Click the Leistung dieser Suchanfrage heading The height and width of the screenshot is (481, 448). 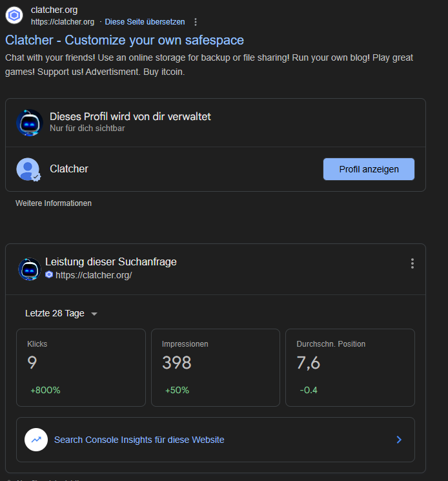(111, 261)
